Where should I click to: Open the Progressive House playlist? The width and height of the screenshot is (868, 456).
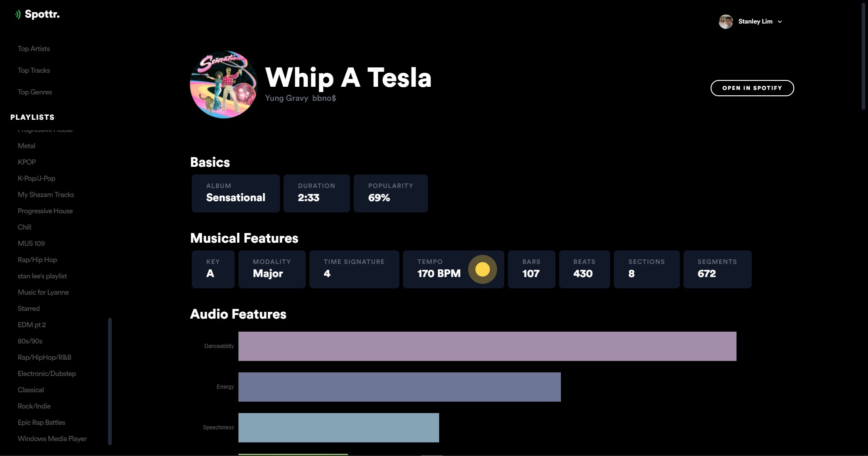click(45, 211)
